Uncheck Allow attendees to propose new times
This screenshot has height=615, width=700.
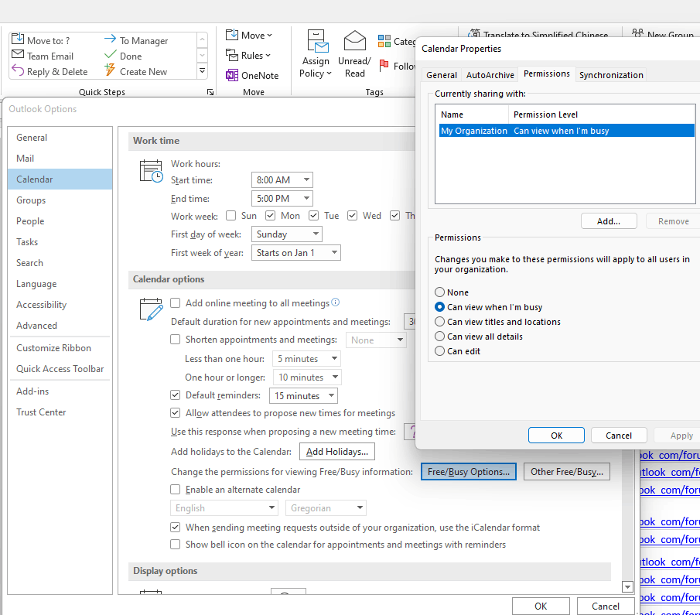point(176,412)
